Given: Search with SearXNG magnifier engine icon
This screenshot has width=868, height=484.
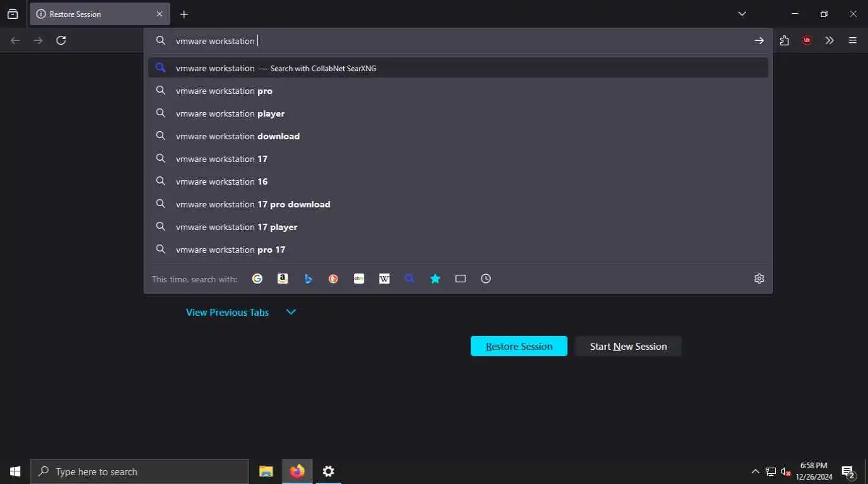Looking at the screenshot, I should pyautogui.click(x=409, y=279).
